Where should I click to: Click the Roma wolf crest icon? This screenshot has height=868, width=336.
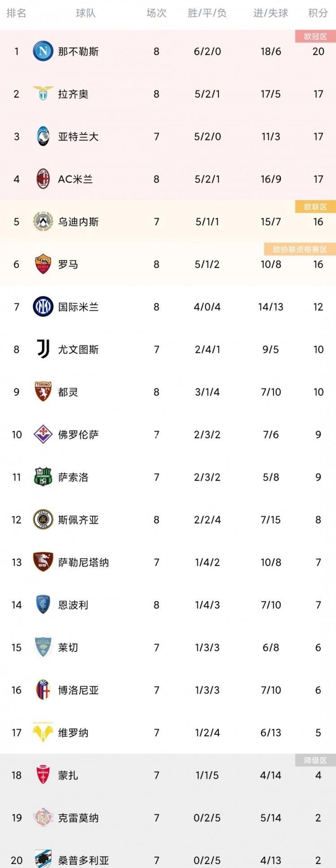[43, 264]
